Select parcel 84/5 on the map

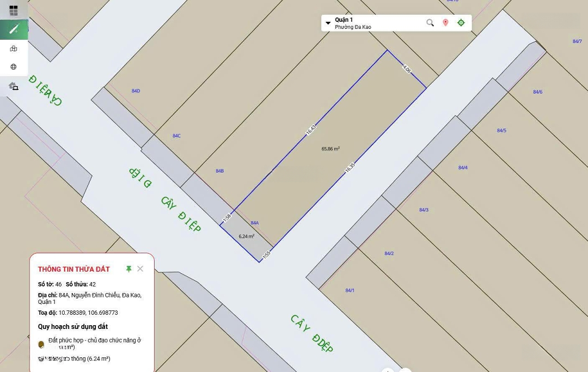pyautogui.click(x=501, y=130)
